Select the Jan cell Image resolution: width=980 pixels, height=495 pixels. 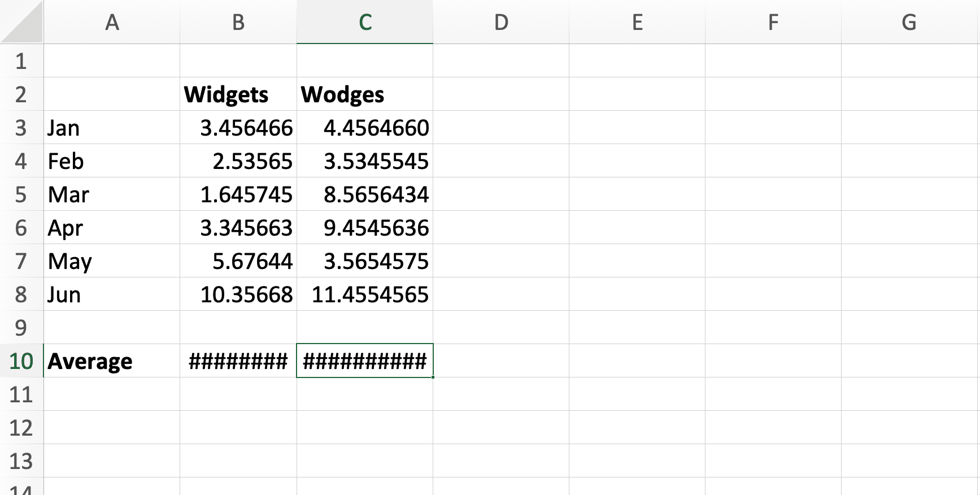click(x=112, y=127)
